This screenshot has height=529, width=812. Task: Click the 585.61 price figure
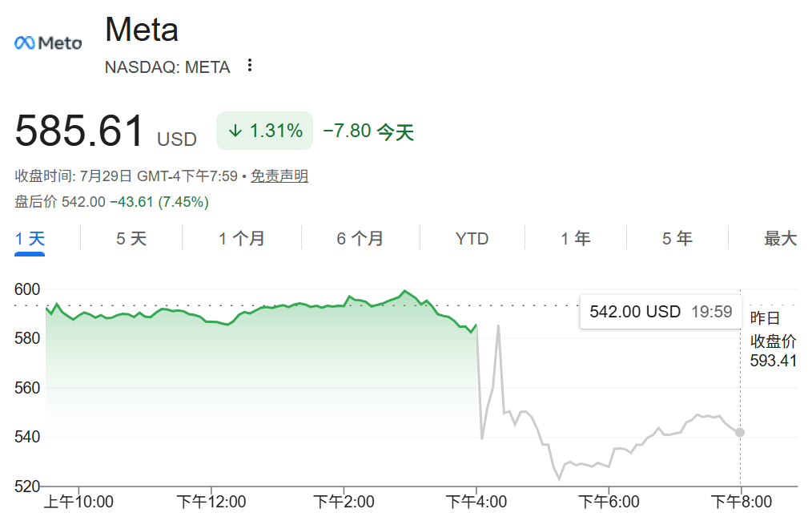click(79, 131)
